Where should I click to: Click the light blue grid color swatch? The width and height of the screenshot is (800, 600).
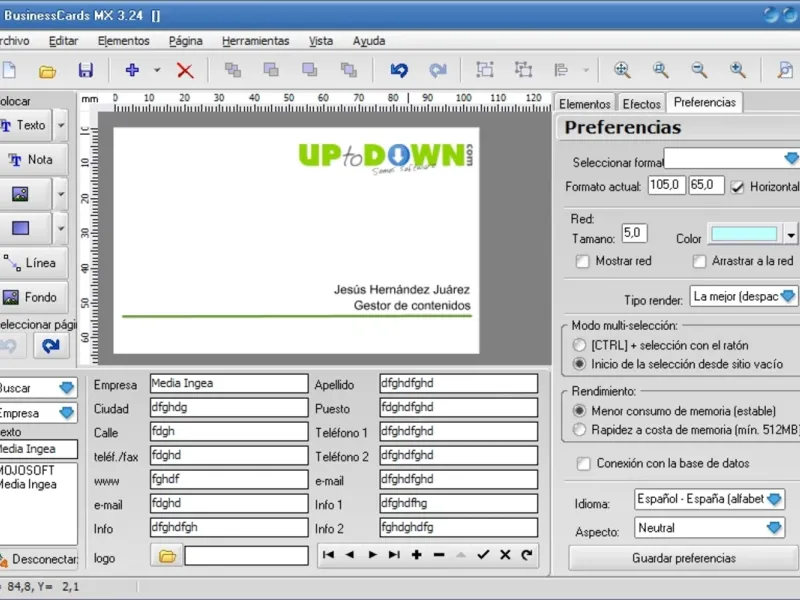[744, 234]
